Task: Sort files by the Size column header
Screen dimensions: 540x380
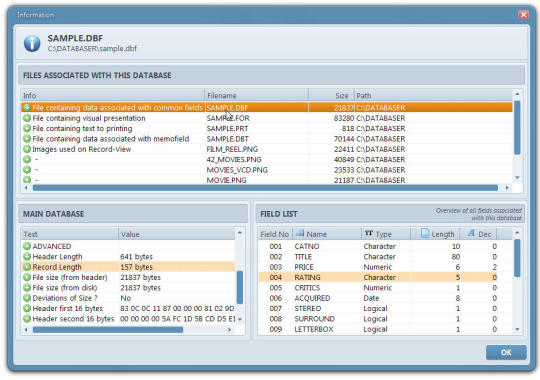Action: 331,95
